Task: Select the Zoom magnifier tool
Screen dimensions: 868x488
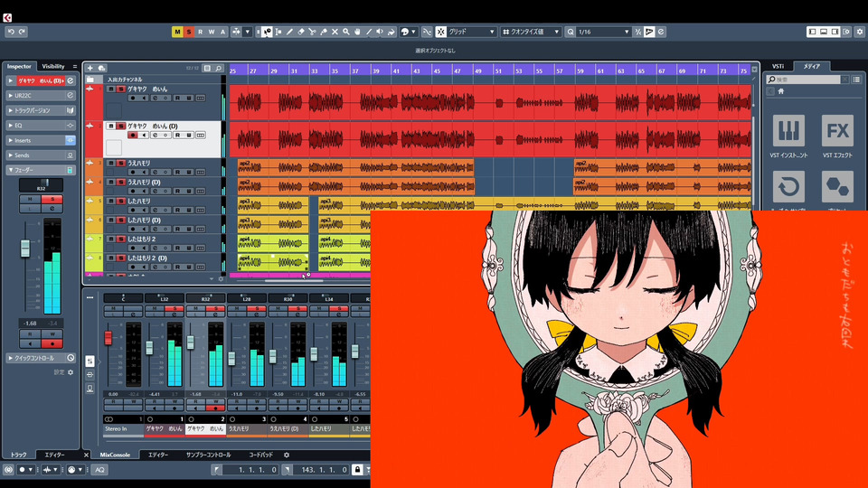Action: click(346, 33)
